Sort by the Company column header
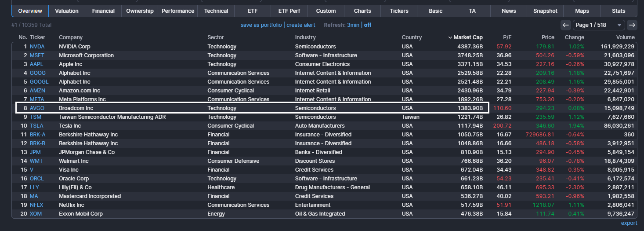 (71, 37)
